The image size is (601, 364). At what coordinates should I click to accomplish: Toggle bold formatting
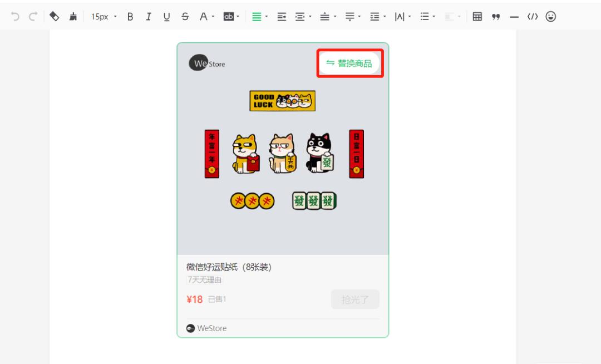[x=130, y=17]
